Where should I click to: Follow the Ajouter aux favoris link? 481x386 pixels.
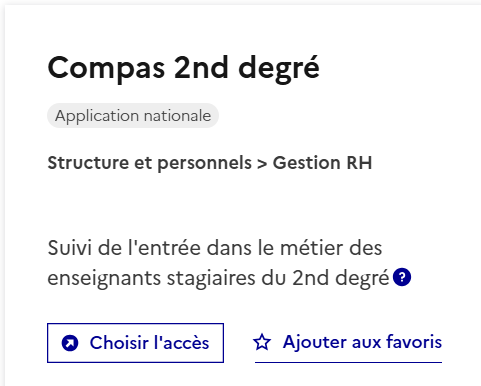pyautogui.click(x=348, y=343)
